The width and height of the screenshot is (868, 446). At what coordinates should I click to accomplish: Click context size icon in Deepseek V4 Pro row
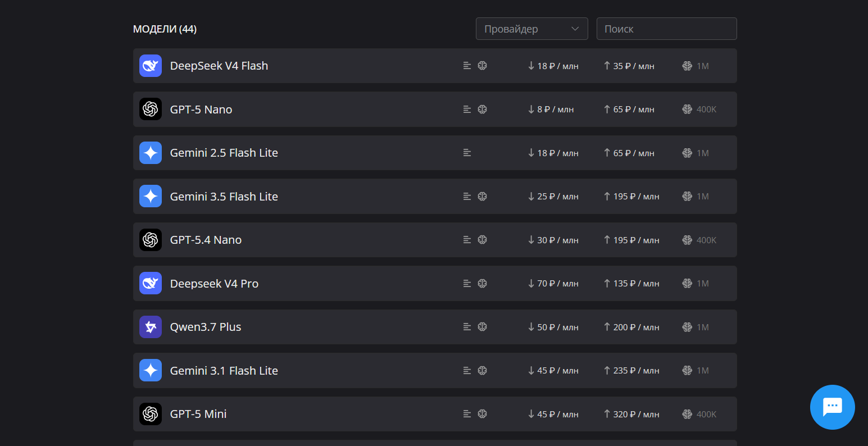point(687,284)
